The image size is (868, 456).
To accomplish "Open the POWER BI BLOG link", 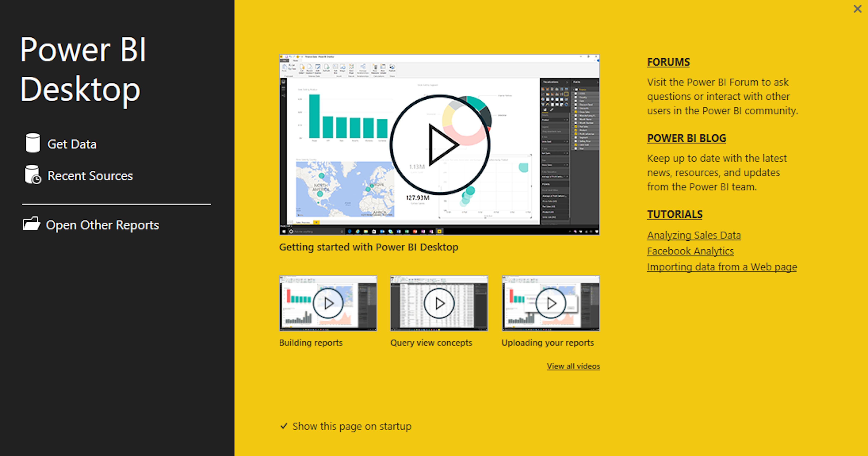I will pyautogui.click(x=686, y=138).
